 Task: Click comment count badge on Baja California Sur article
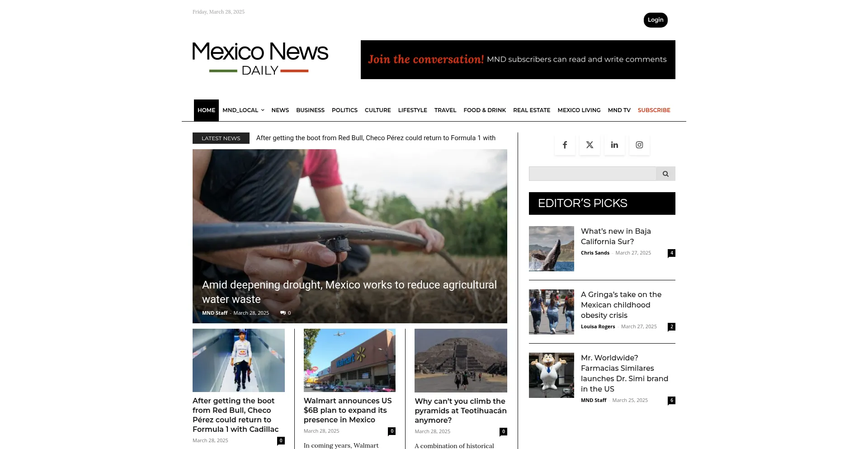[x=671, y=253]
